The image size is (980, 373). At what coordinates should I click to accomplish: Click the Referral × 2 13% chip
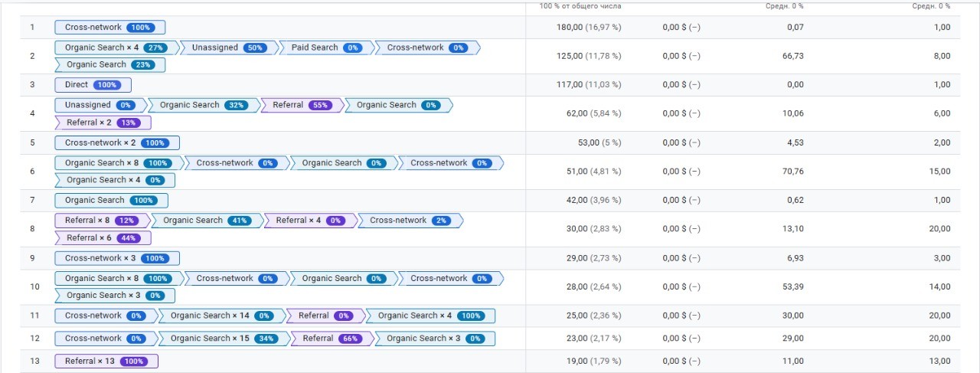(103, 123)
